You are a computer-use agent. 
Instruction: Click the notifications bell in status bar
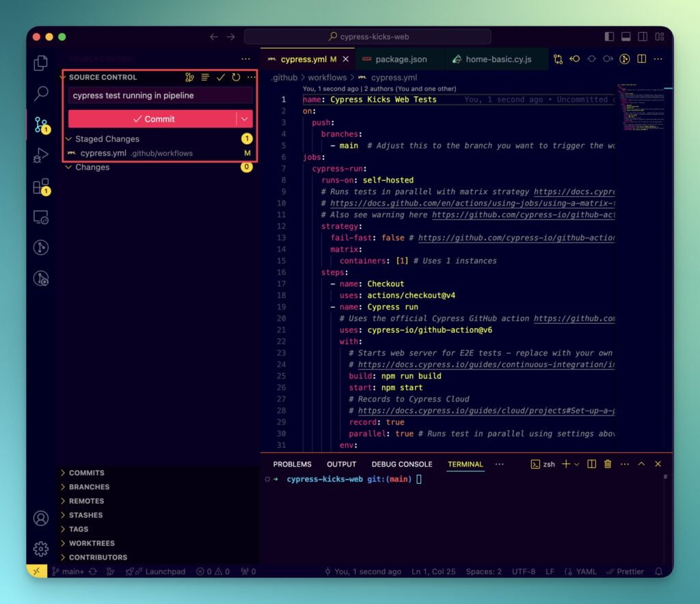point(658,571)
